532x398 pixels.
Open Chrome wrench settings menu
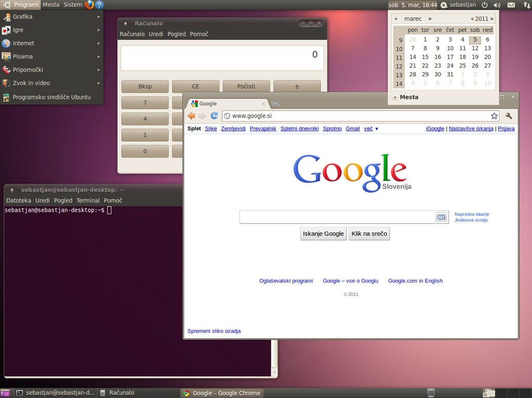click(509, 116)
